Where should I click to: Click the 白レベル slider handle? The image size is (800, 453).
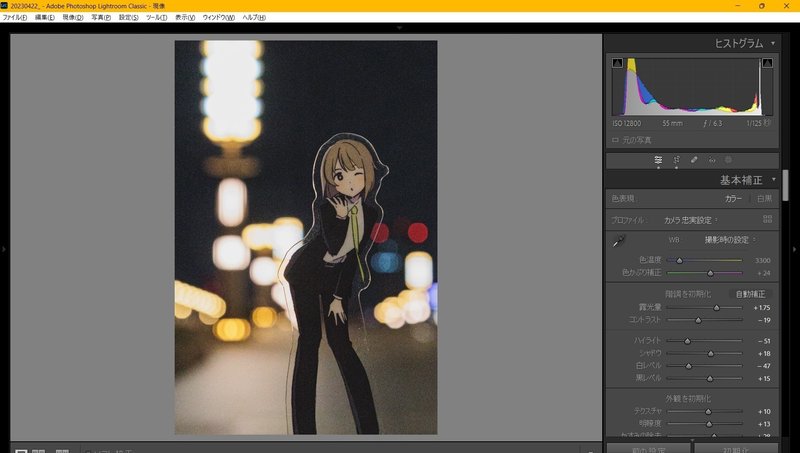click(688, 366)
